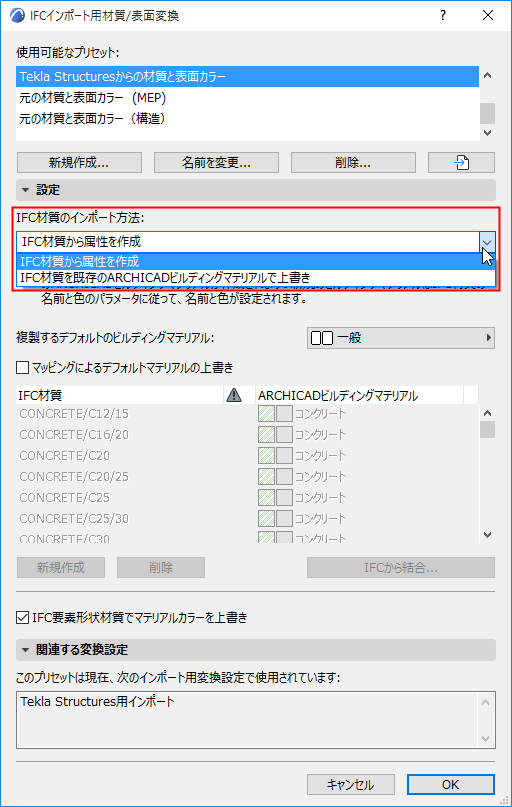Click the 名前を変更... button
The width and height of the screenshot is (512, 807).
pyautogui.click(x=216, y=163)
